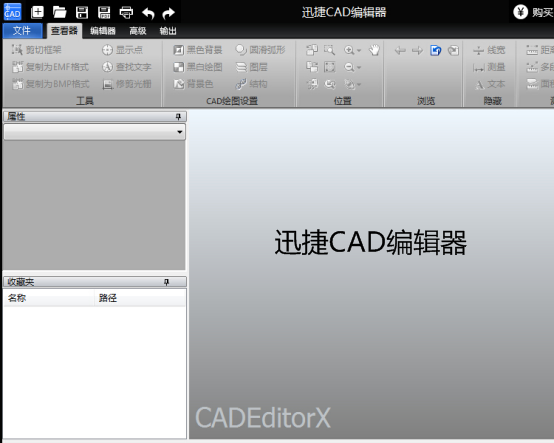Select the pan hand tool
Image resolution: width=554 pixels, height=443 pixels.
pos(374,50)
